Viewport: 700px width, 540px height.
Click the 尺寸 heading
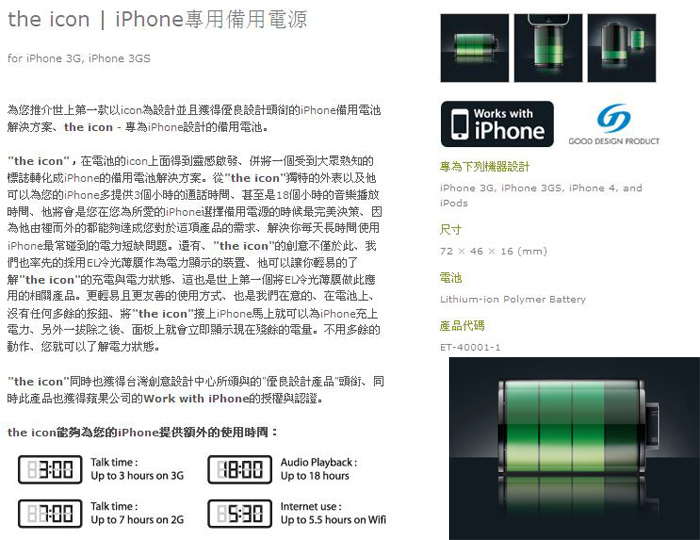pyautogui.click(x=451, y=229)
